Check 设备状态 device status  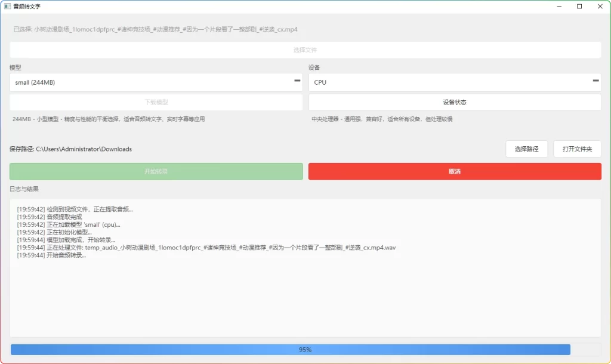pos(453,101)
